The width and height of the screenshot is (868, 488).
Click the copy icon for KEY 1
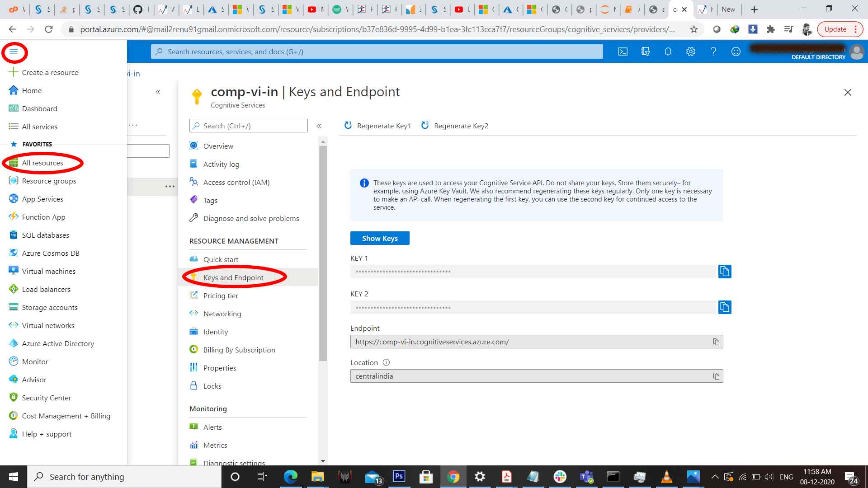724,271
